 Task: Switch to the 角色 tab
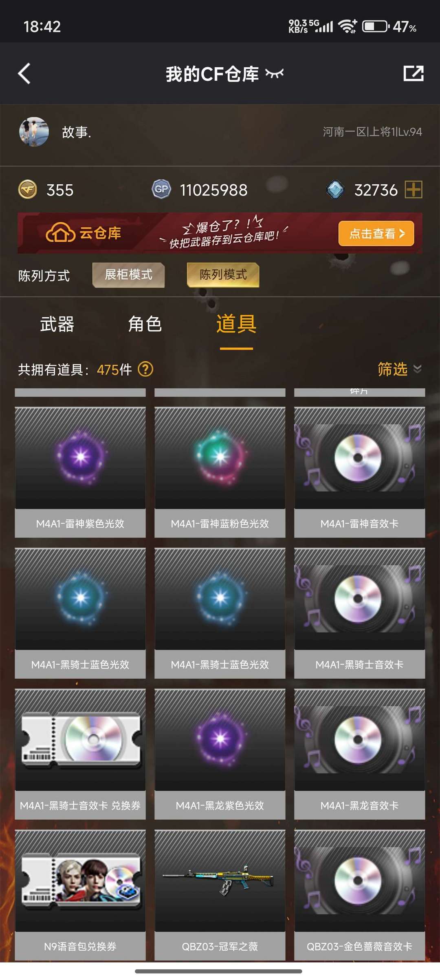click(145, 325)
